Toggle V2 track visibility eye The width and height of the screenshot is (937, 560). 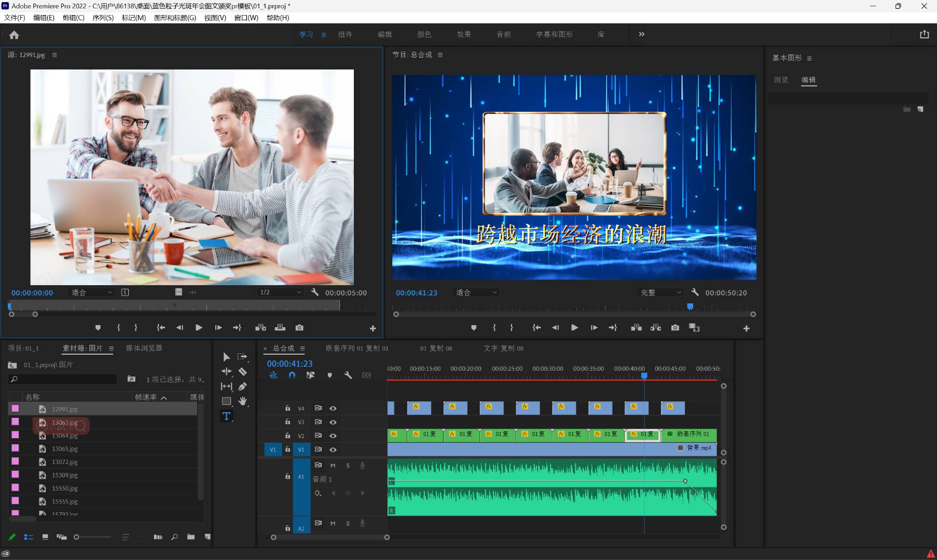click(333, 436)
